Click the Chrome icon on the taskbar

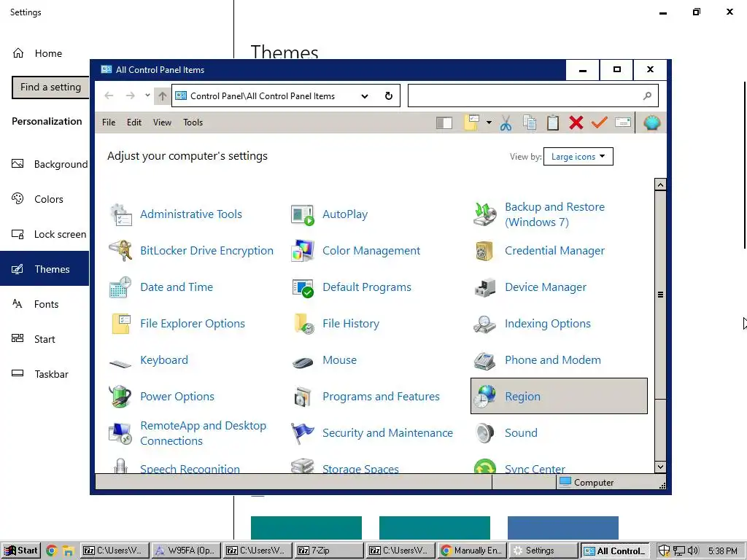click(x=52, y=551)
